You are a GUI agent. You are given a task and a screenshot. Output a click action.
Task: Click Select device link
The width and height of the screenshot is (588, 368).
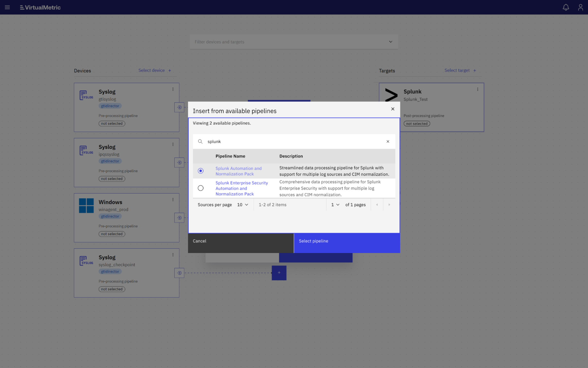click(155, 70)
